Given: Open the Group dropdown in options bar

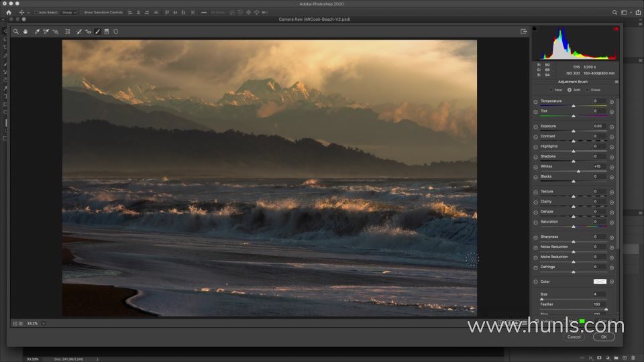Looking at the screenshot, I should [x=68, y=12].
